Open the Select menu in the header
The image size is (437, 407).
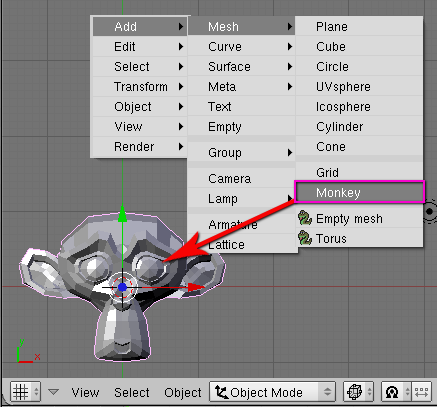(132, 392)
